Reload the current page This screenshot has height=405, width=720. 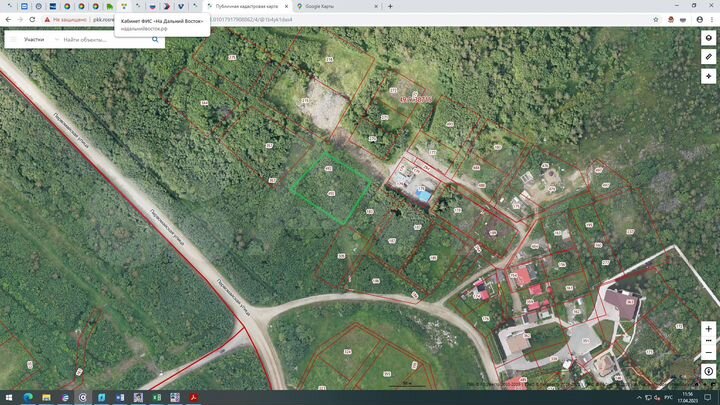tap(32, 19)
